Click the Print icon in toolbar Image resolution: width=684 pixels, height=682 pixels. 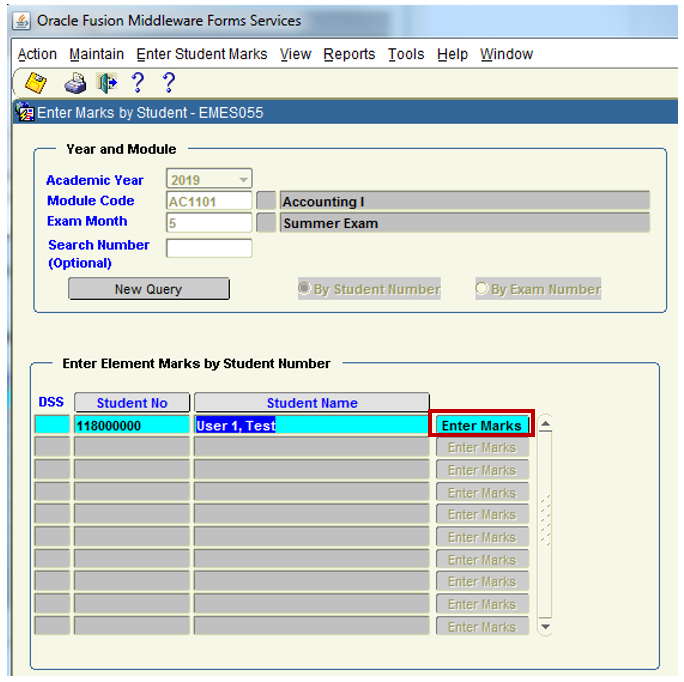coord(76,83)
